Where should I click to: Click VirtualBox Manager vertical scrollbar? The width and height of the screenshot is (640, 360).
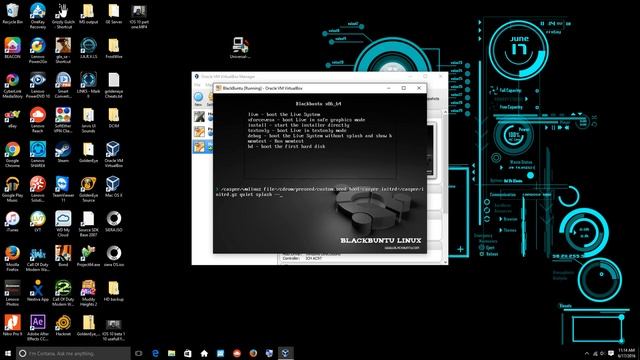tap(445, 186)
